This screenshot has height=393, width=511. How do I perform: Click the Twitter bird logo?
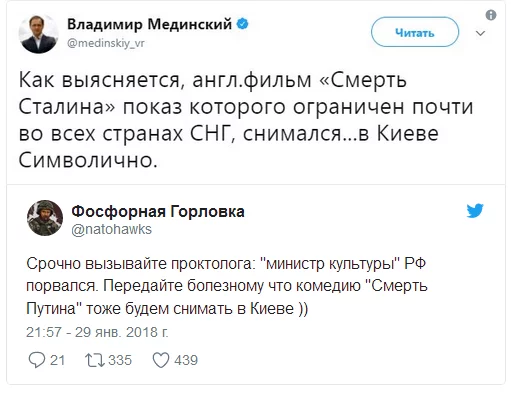(475, 211)
